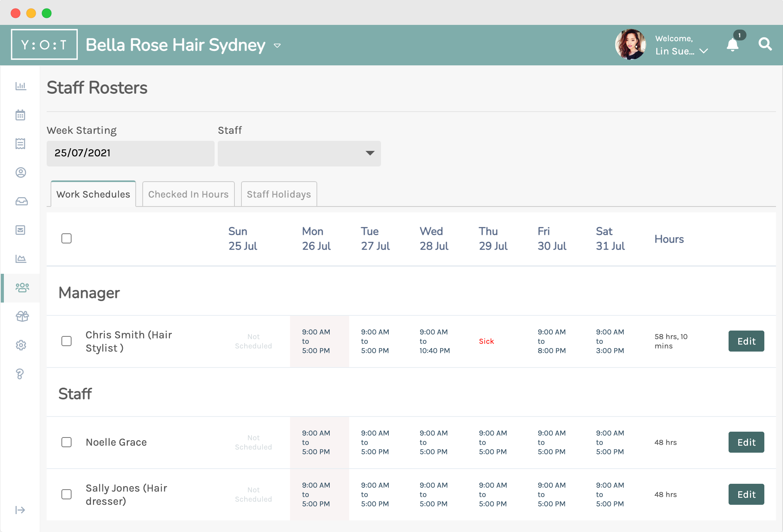Click the 58 hrs, 10 mins total
The image size is (783, 532).
(671, 341)
